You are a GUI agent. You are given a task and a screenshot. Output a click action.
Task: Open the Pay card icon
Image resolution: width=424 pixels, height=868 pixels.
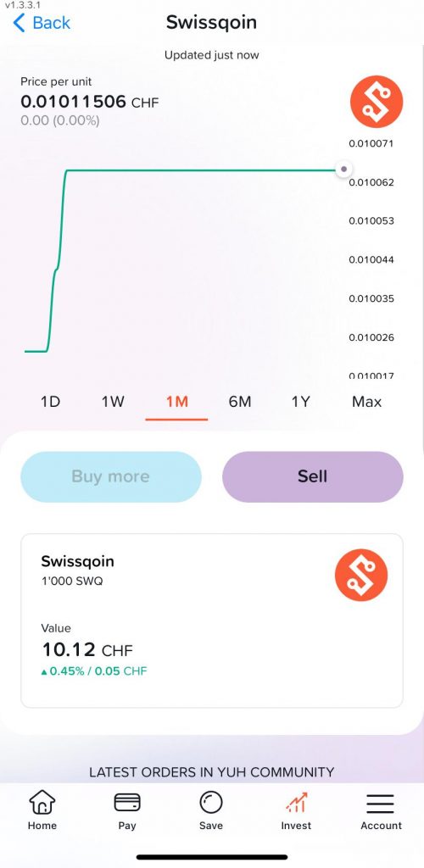[126, 802]
